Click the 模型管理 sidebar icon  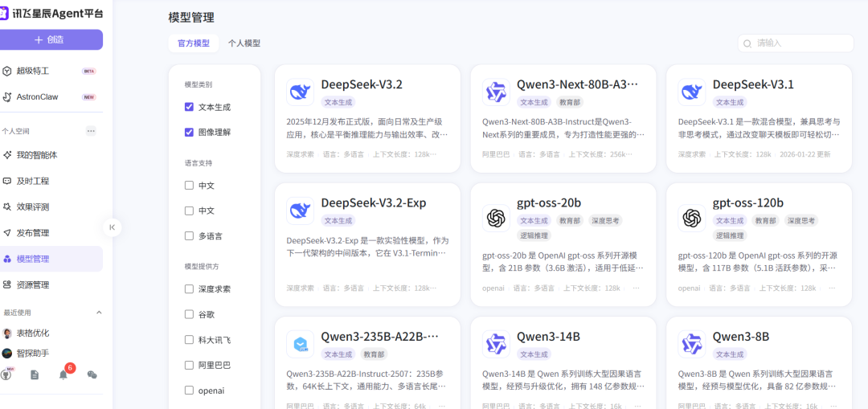pyautogui.click(x=6, y=259)
